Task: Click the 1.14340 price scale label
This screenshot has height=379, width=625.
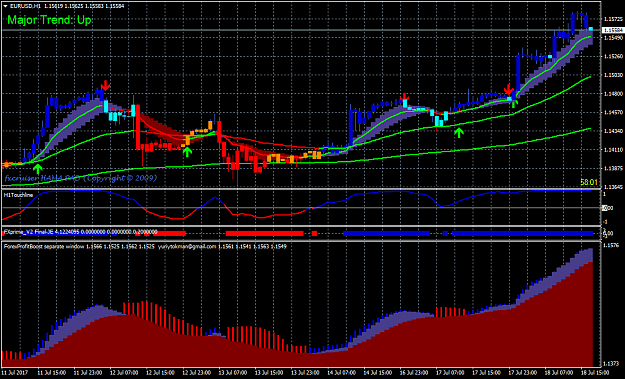Action: (613, 132)
